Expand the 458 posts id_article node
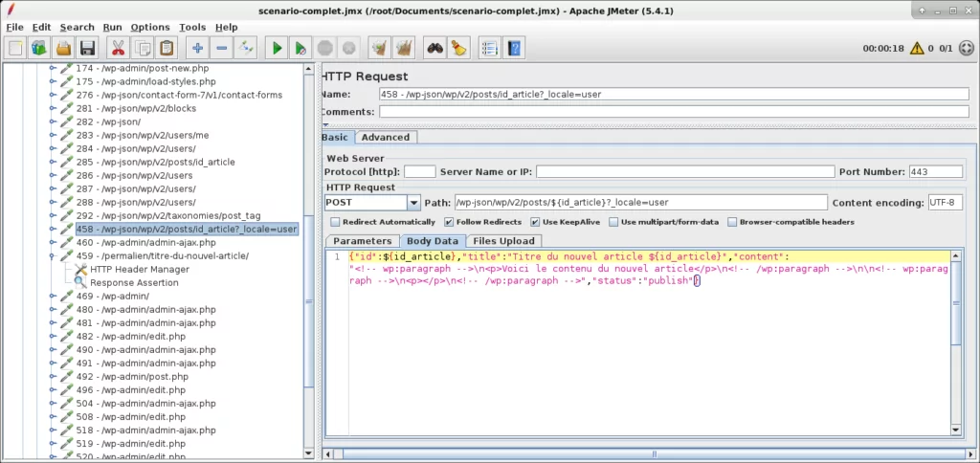The width and height of the screenshot is (980, 463). pyautogui.click(x=54, y=229)
